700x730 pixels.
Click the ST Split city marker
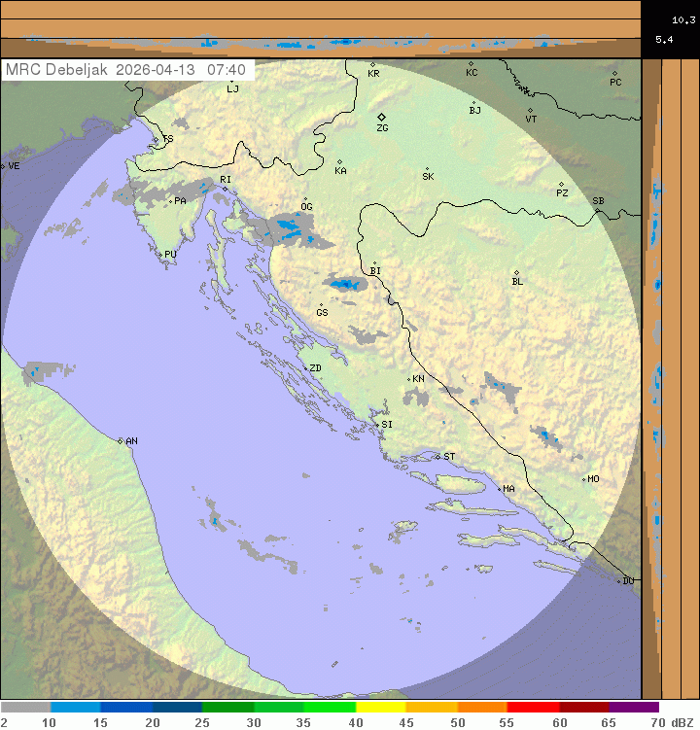click(x=438, y=456)
